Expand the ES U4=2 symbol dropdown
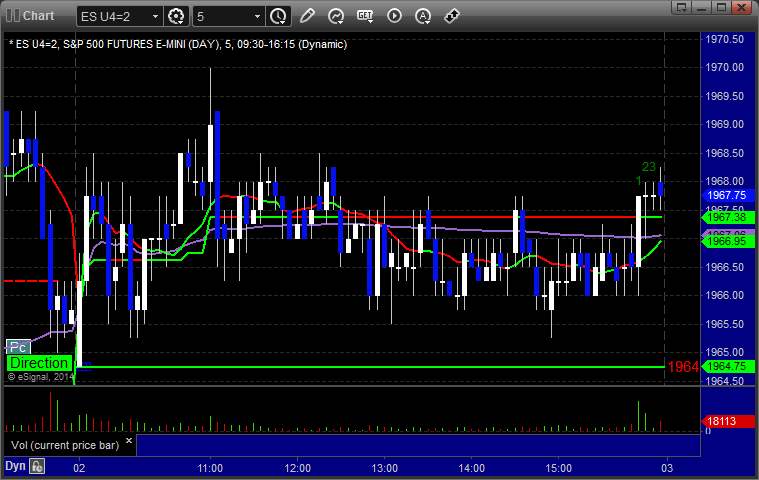Screen dimensions: 759x480 (x=154, y=16)
